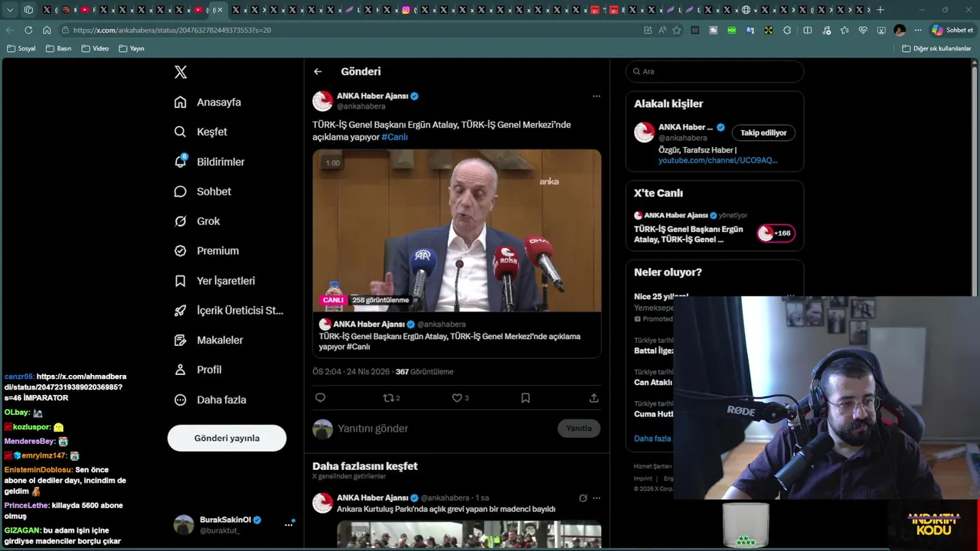Open the Premium page

[207, 250]
